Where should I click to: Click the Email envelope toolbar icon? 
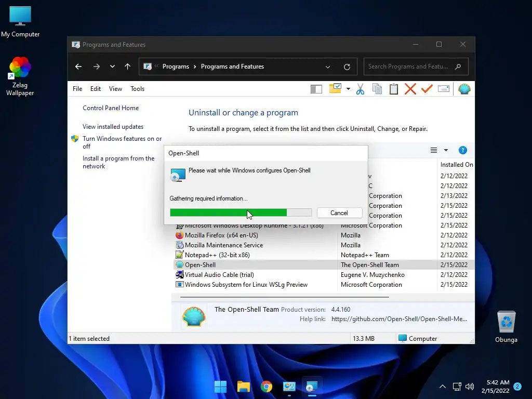coord(444,89)
